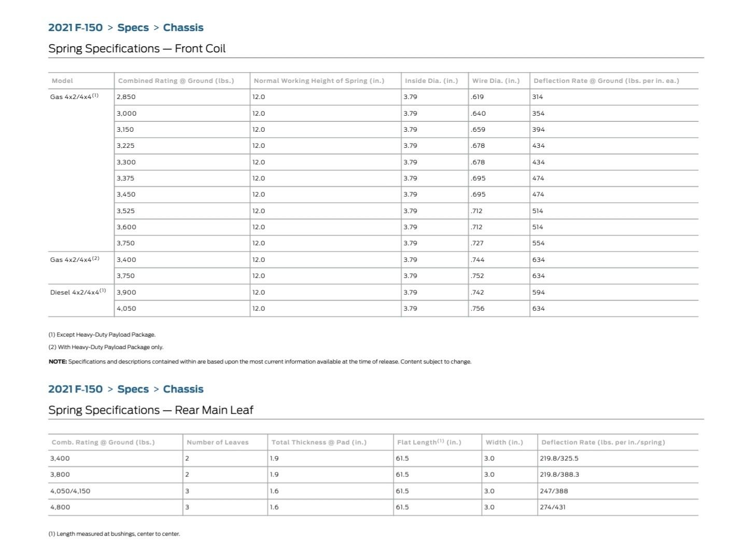The image size is (746, 560).
Task: Click the Flat Length (in.) column header
Action: point(429,442)
